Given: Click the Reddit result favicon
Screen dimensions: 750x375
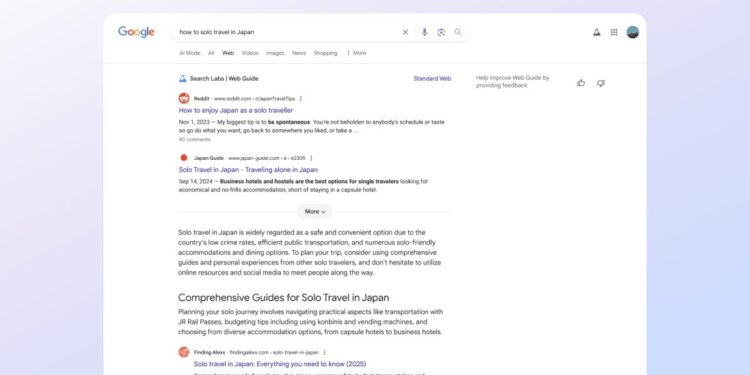Looking at the screenshot, I should (184, 99).
